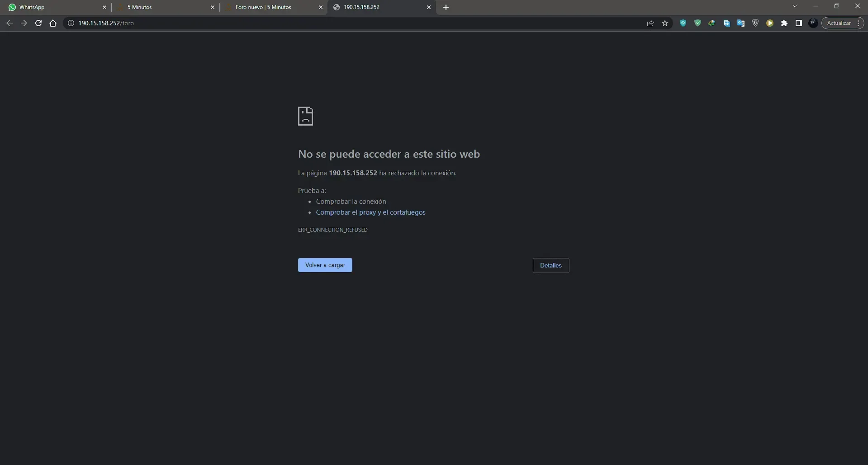Click the Detalles button
Image resolution: width=868 pixels, height=465 pixels.
(551, 266)
